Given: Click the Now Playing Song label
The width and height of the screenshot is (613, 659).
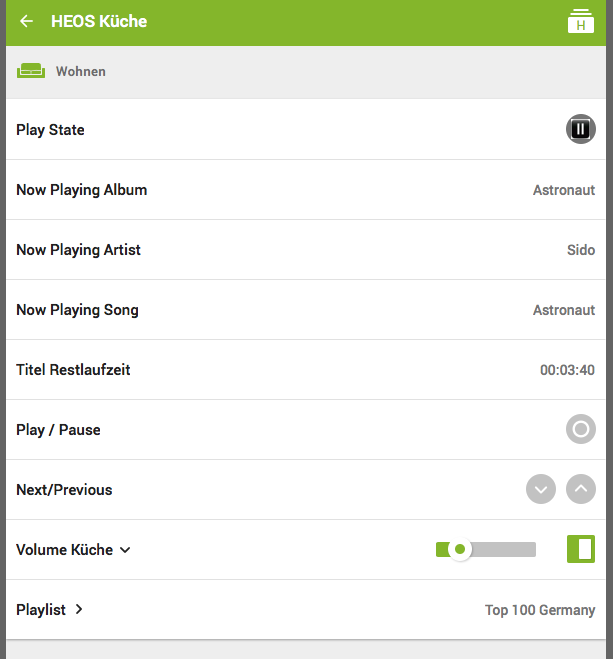Looking at the screenshot, I should 77,310.
